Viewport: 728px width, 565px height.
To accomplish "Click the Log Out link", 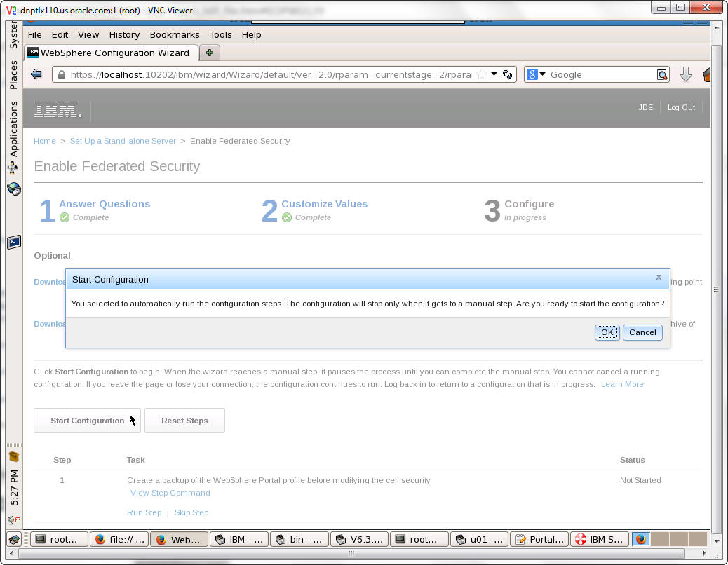I will click(681, 107).
